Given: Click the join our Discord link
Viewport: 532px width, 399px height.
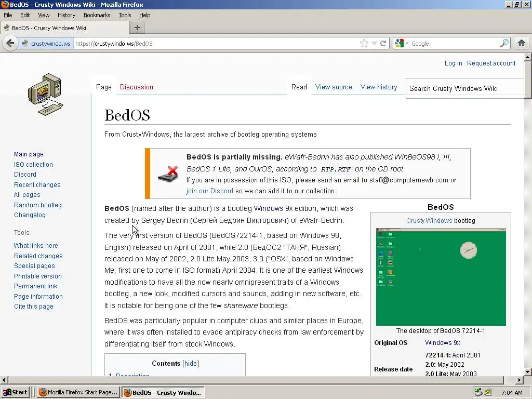Looking at the screenshot, I should tap(210, 191).
